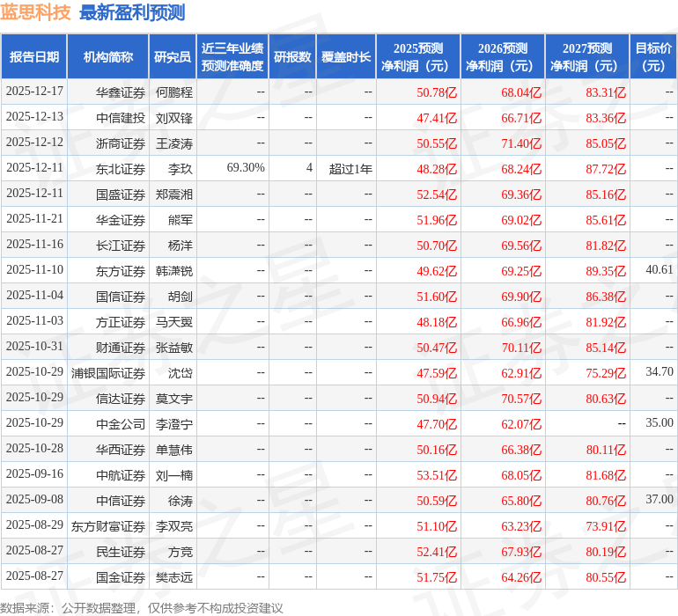Select the 研报数 column header
The width and height of the screenshot is (678, 616).
292,57
